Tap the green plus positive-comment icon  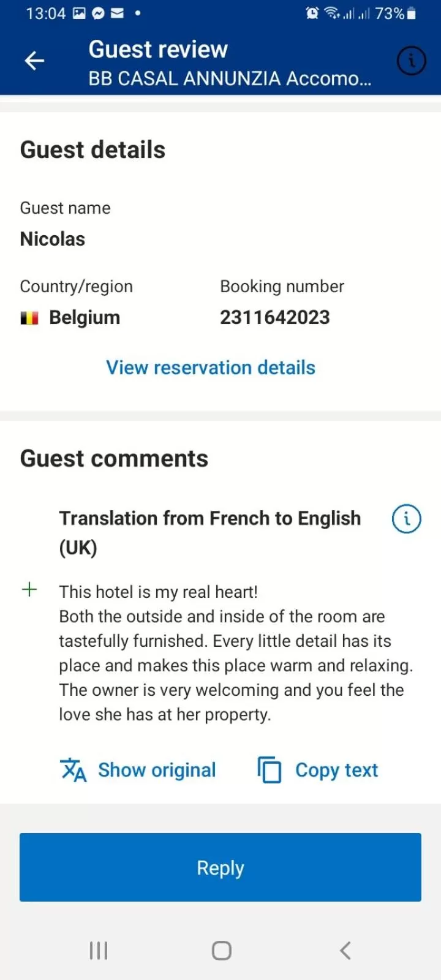[x=29, y=590]
